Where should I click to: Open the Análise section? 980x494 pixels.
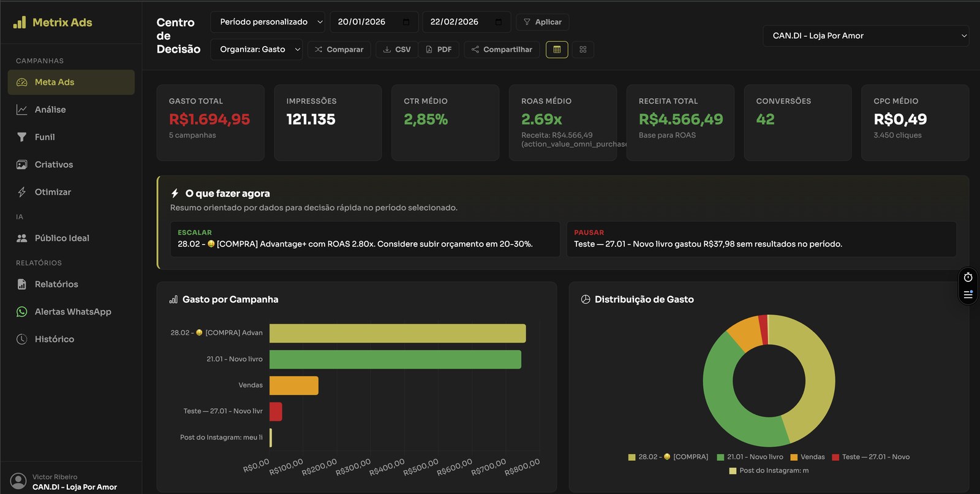[x=71, y=110]
